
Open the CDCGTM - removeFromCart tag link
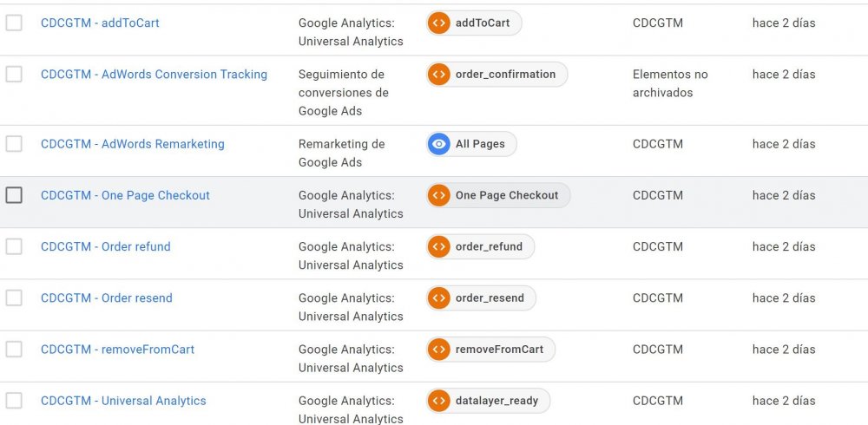(x=118, y=350)
